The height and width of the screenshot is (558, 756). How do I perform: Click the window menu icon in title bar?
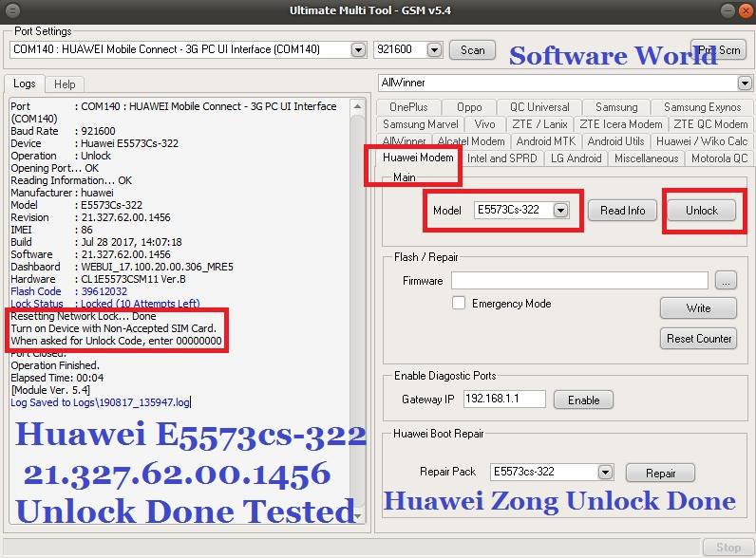click(13, 10)
